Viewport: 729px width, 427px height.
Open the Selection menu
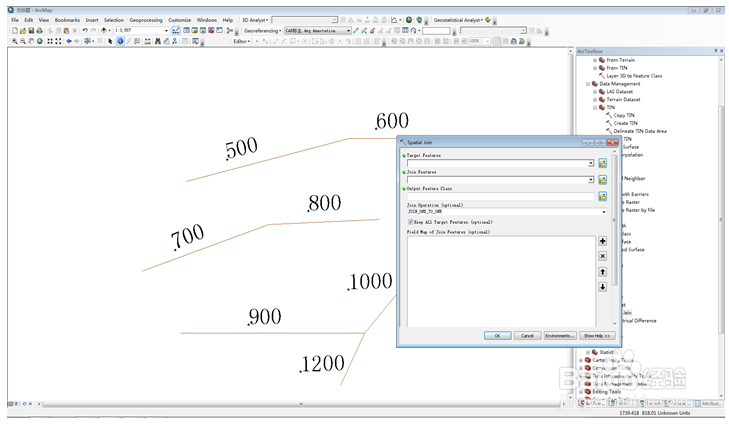114,20
